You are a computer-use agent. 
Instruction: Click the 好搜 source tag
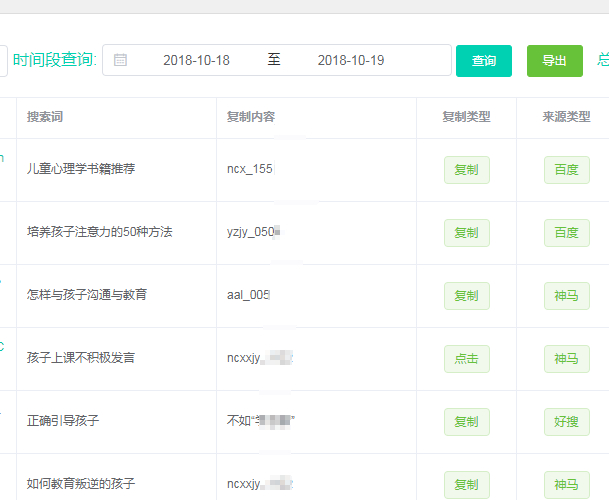point(567,422)
